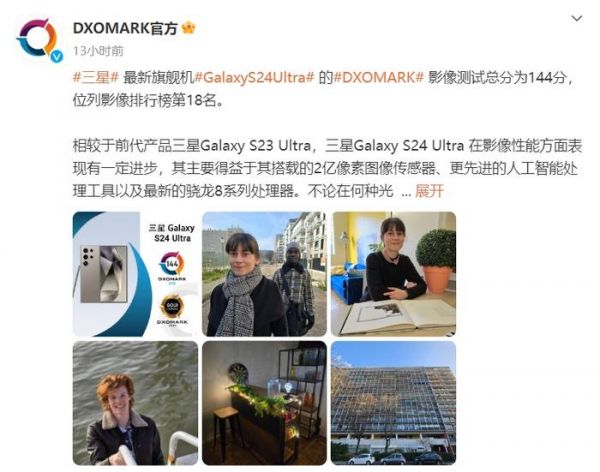Open photo of woman at table with book
This screenshot has height=472, width=600.
(x=393, y=274)
